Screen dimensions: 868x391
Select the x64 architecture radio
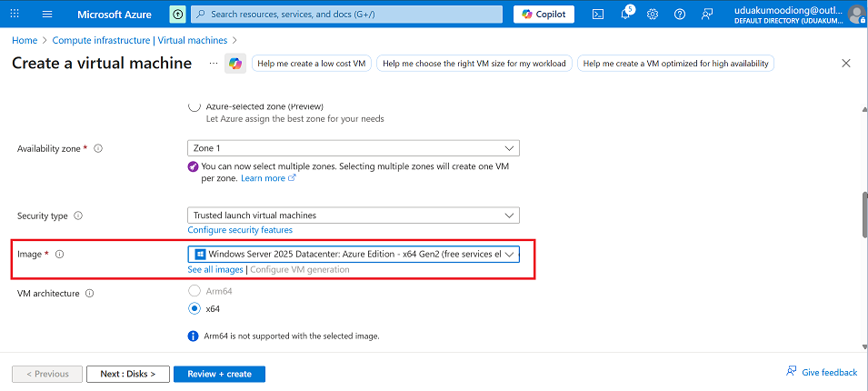[x=195, y=308]
